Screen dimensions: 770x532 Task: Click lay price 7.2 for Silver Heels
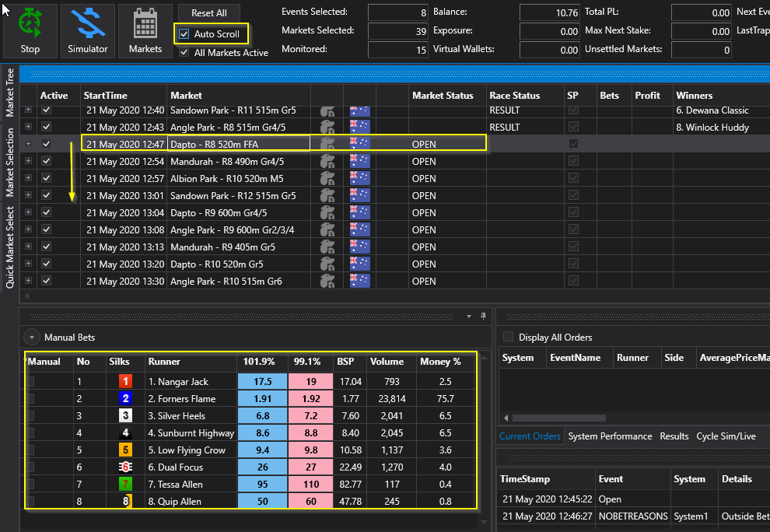[x=311, y=415]
